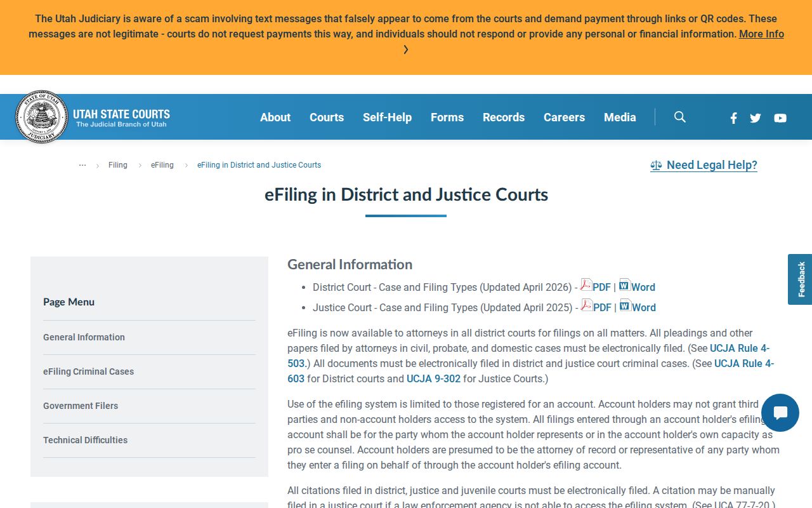The image size is (812, 508).
Task: Click the Utah Judiciary state seal logo
Action: click(x=41, y=117)
